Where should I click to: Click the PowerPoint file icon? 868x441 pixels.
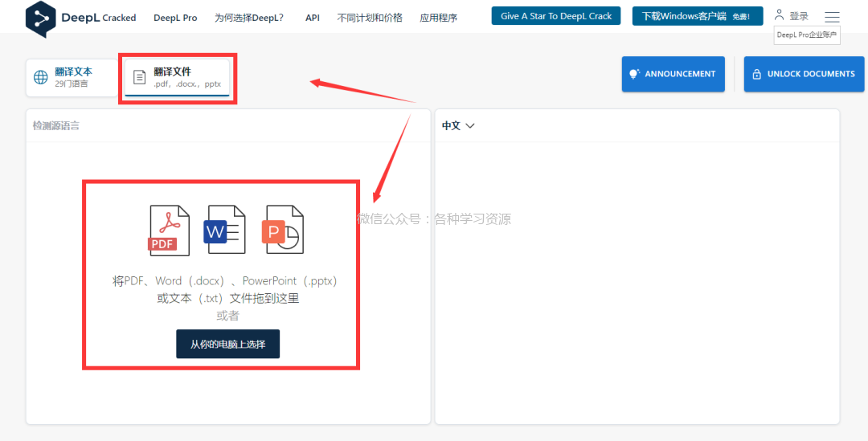coord(282,230)
